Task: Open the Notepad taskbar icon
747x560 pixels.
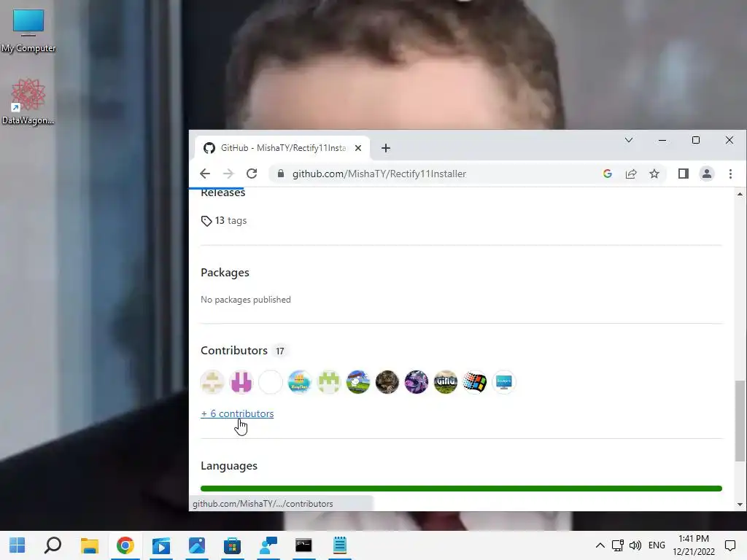Action: point(340,545)
